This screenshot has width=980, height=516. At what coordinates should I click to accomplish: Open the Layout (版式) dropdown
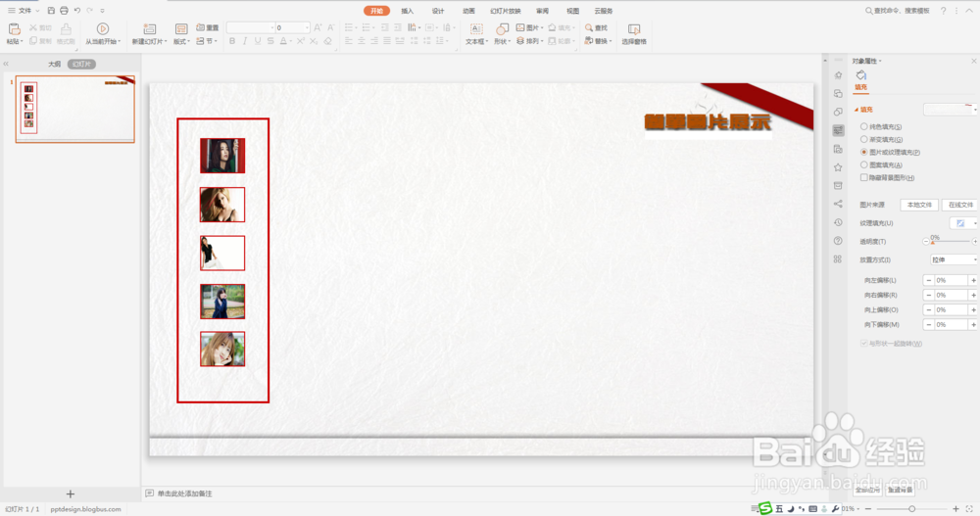tap(181, 41)
